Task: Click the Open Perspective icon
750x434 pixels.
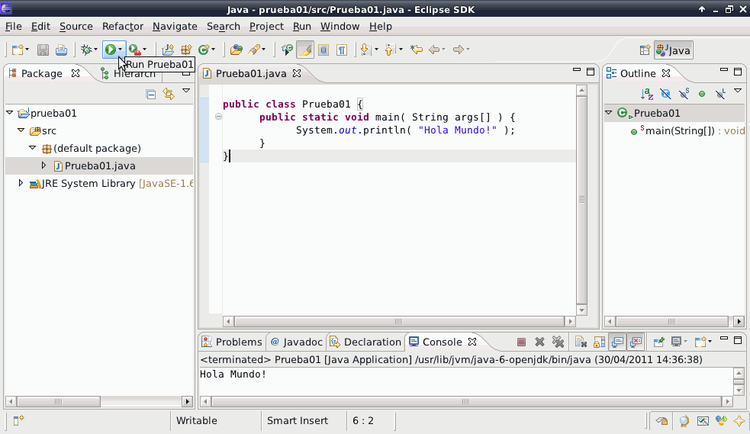Action: click(x=644, y=50)
